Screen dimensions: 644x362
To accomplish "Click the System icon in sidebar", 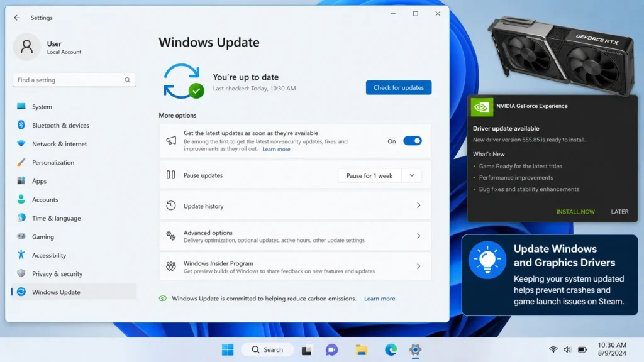I will [21, 106].
